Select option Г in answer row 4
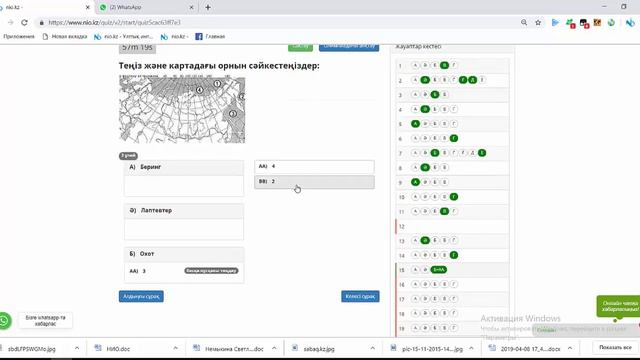The image size is (640, 360). click(454, 109)
